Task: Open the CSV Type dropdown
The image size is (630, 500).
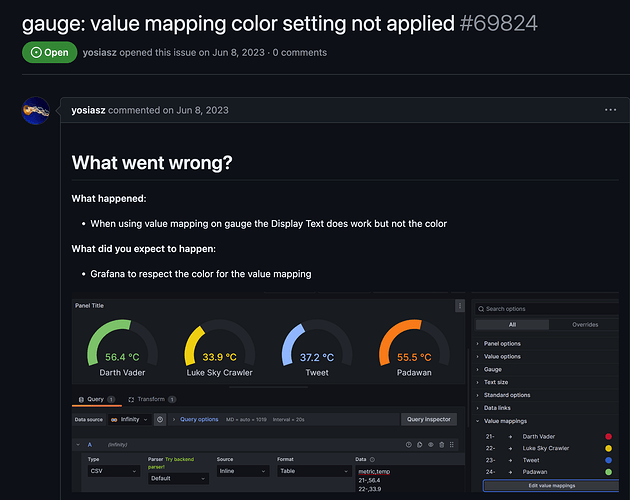Action: pyautogui.click(x=114, y=471)
